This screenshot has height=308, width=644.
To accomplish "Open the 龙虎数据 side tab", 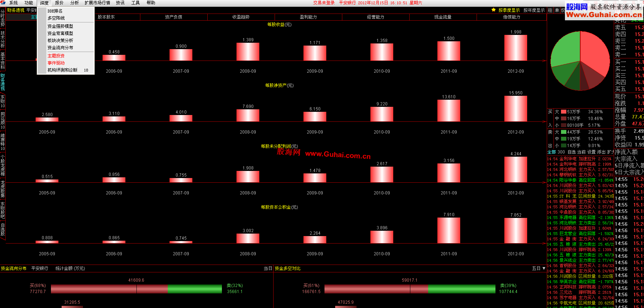I will (2, 189).
